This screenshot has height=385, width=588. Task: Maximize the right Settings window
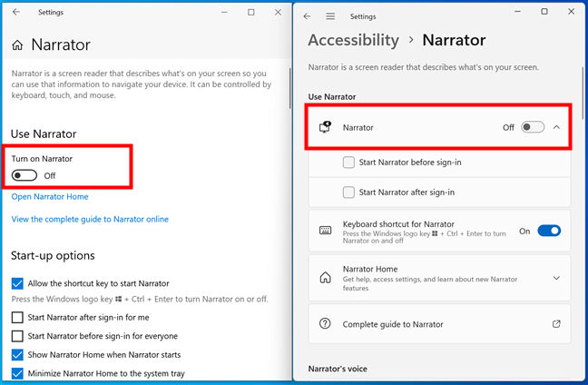click(x=544, y=12)
